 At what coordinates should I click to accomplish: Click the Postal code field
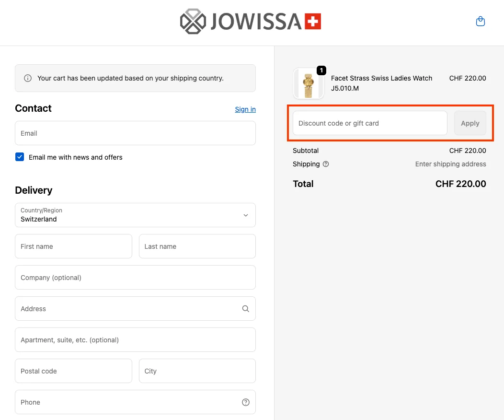click(x=73, y=371)
